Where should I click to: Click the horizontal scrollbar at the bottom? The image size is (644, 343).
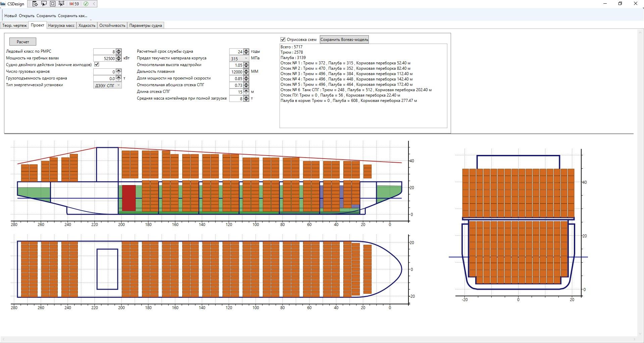pyautogui.click(x=319, y=340)
